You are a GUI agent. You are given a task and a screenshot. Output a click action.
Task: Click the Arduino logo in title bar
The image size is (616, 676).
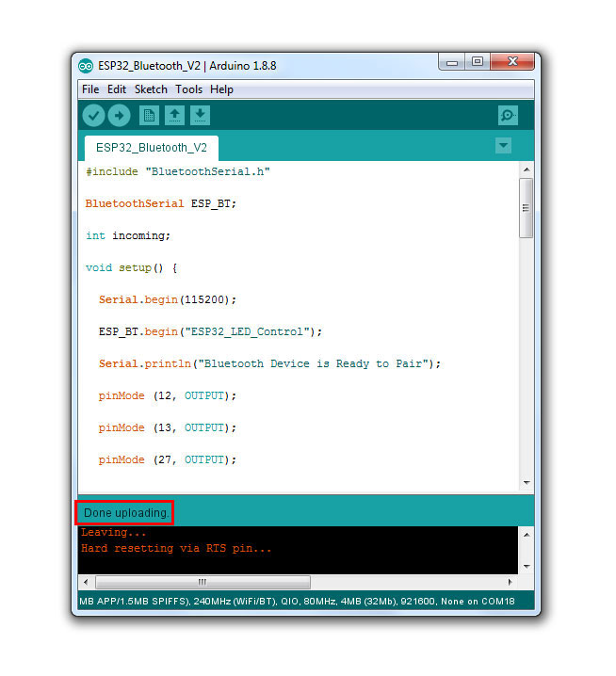(x=86, y=66)
